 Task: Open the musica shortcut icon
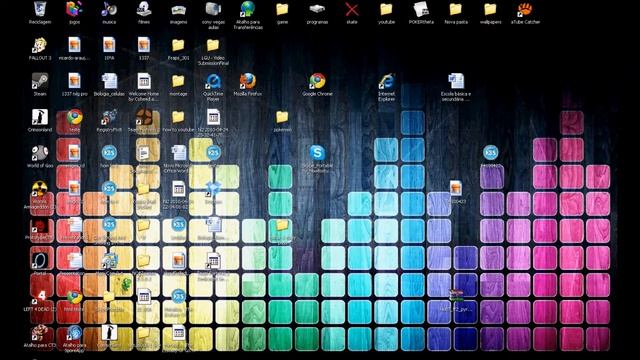click(x=109, y=9)
